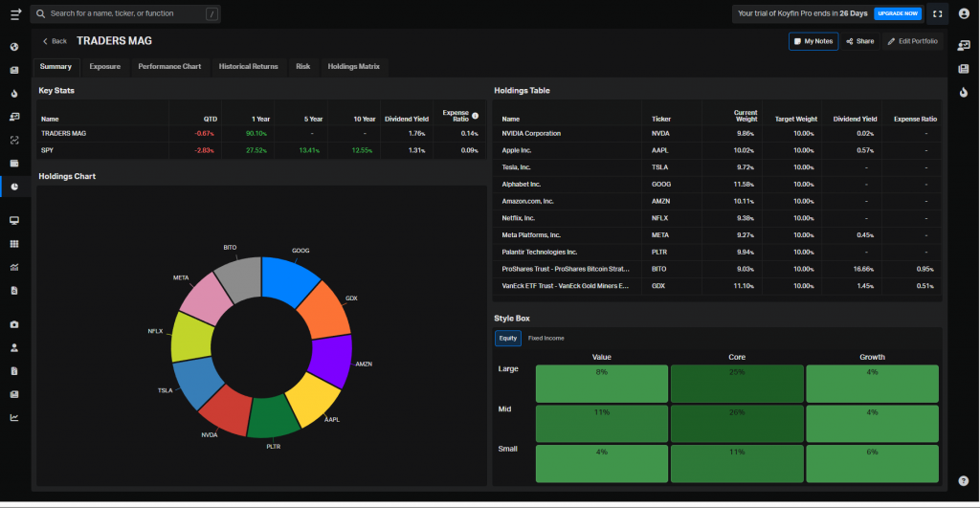
Task: Open the user account avatar icon
Action: click(x=964, y=13)
